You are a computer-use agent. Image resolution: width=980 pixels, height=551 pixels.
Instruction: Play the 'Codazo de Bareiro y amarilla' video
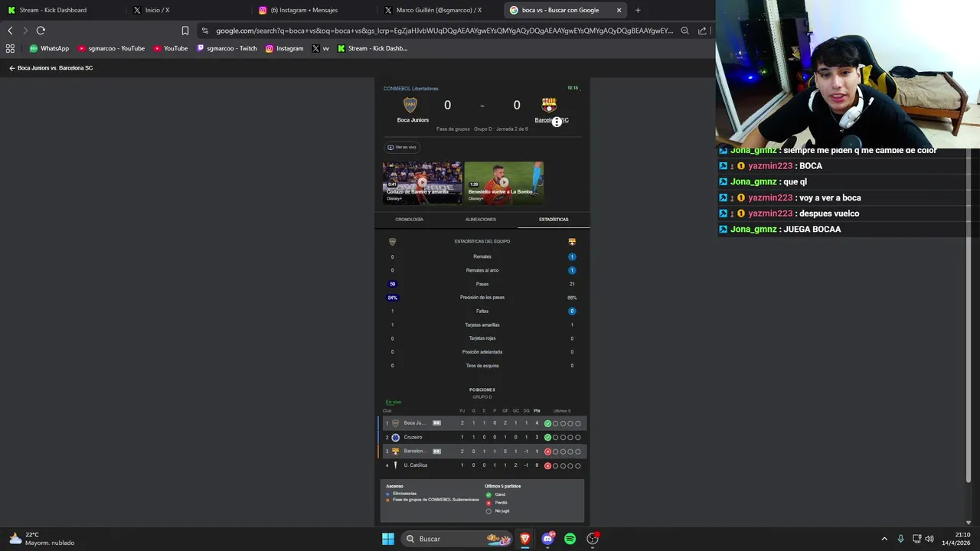coord(422,183)
